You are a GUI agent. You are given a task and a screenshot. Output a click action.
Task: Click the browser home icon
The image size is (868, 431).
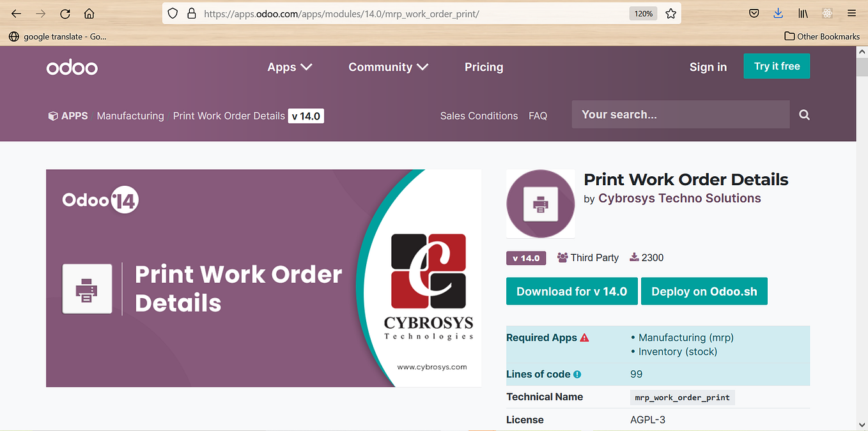89,13
